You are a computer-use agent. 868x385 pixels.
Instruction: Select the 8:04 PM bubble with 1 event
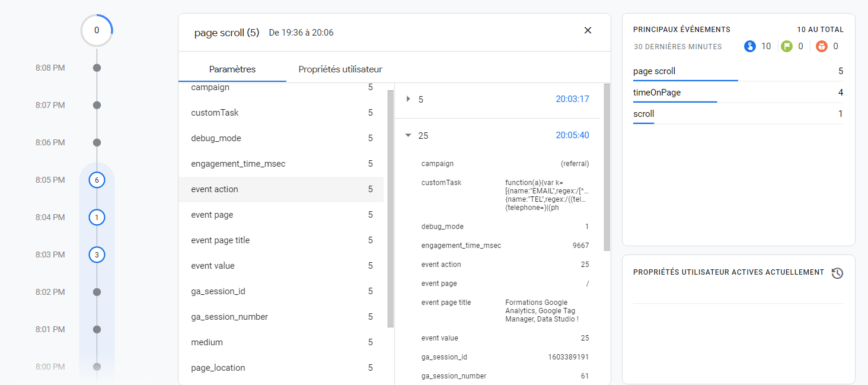click(x=97, y=218)
